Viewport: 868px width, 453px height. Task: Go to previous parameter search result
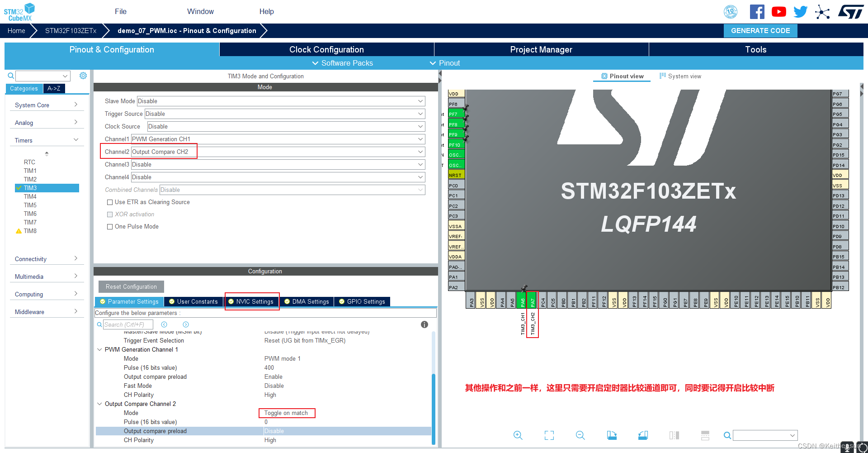pos(164,324)
